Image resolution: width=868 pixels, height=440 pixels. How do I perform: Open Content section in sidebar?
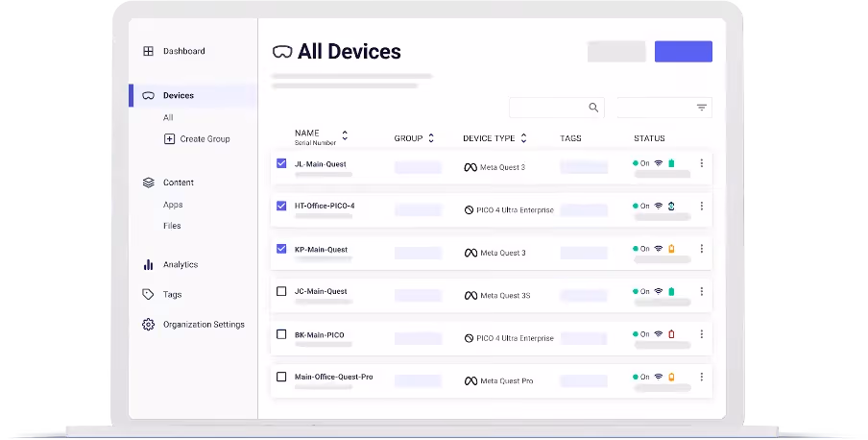tap(179, 183)
